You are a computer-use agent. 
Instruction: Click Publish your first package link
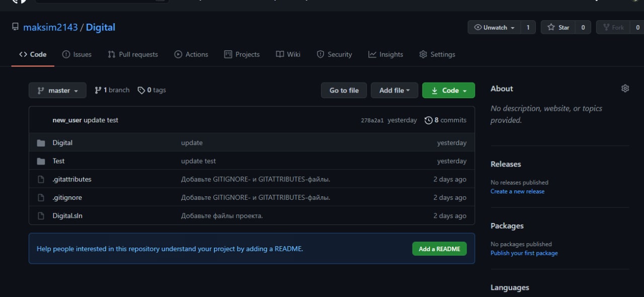[524, 253]
